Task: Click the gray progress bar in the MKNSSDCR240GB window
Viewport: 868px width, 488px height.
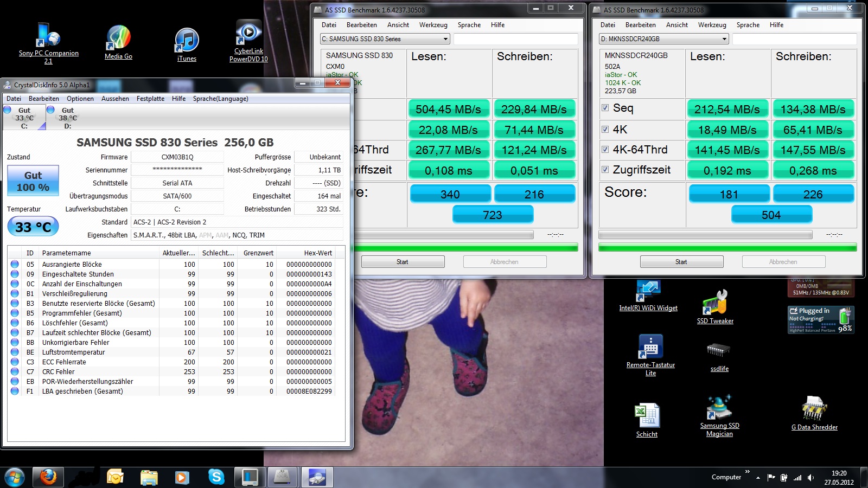Action: pos(705,235)
